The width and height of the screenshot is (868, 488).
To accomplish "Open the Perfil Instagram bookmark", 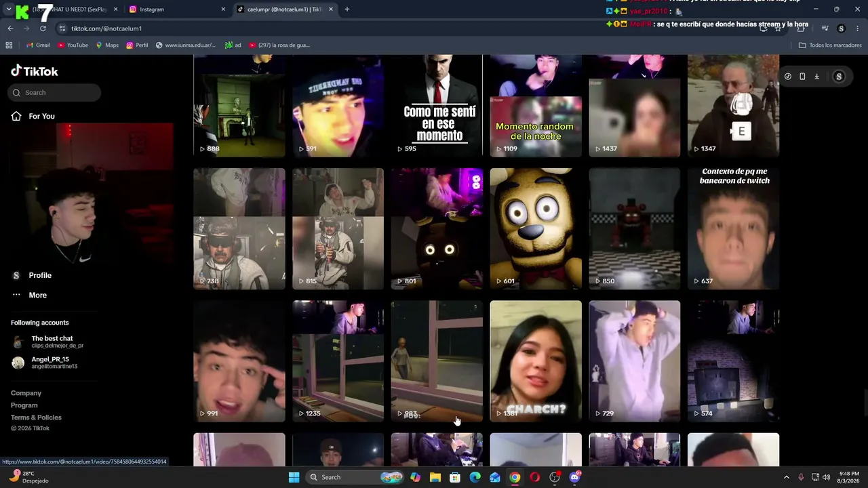I will coord(137,45).
